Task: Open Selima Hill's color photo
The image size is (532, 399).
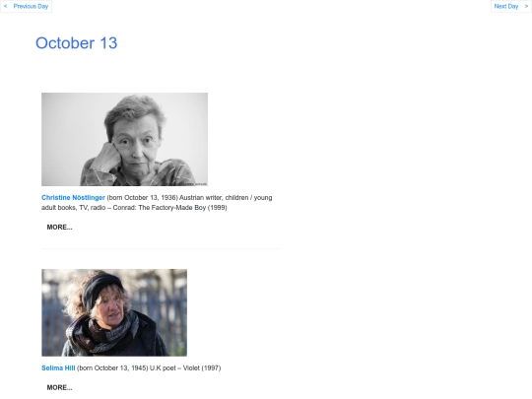Action: pyautogui.click(x=114, y=312)
